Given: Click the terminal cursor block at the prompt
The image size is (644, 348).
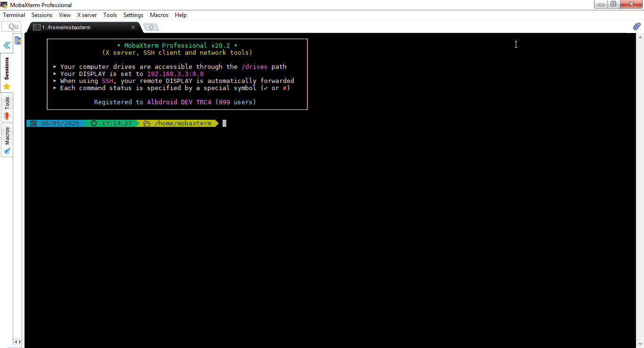Looking at the screenshot, I should coord(224,124).
